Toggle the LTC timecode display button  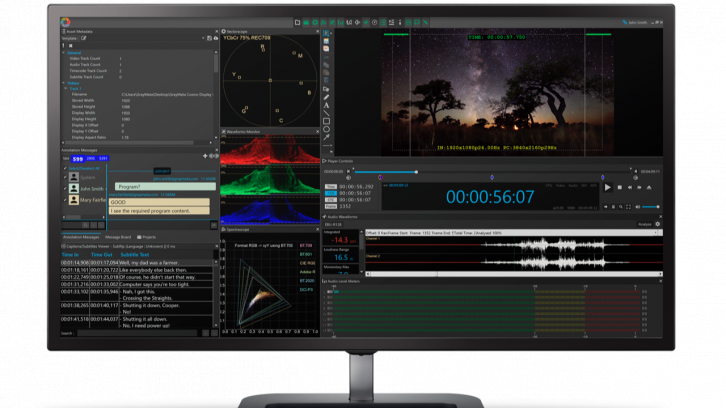tap(331, 200)
